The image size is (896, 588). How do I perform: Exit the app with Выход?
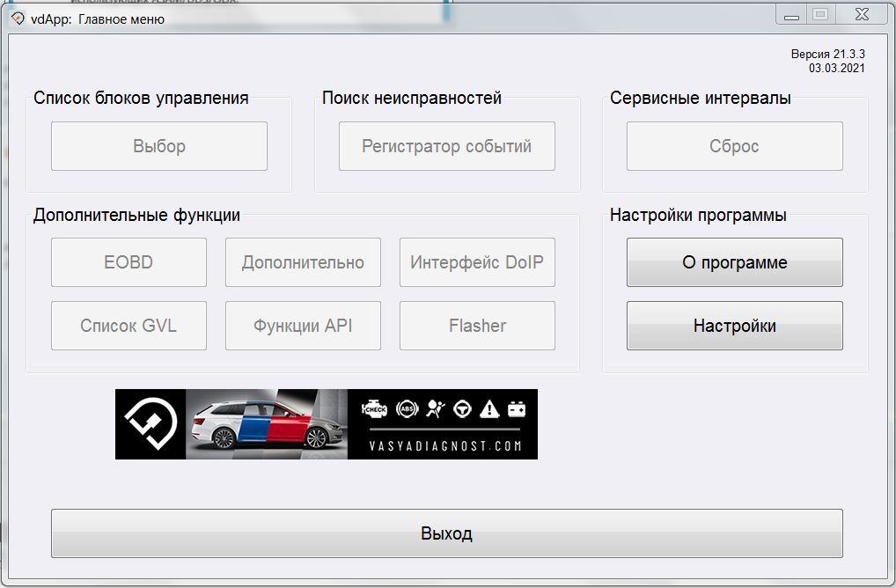click(447, 533)
